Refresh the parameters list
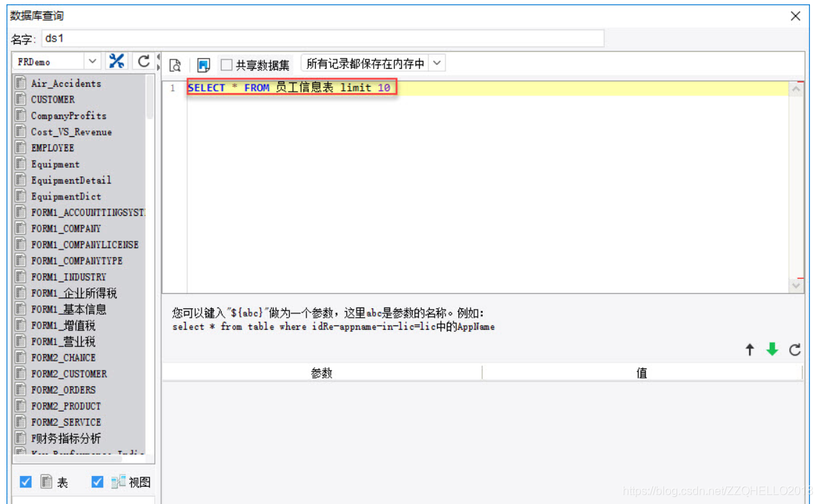The height and width of the screenshot is (504, 820). [795, 350]
